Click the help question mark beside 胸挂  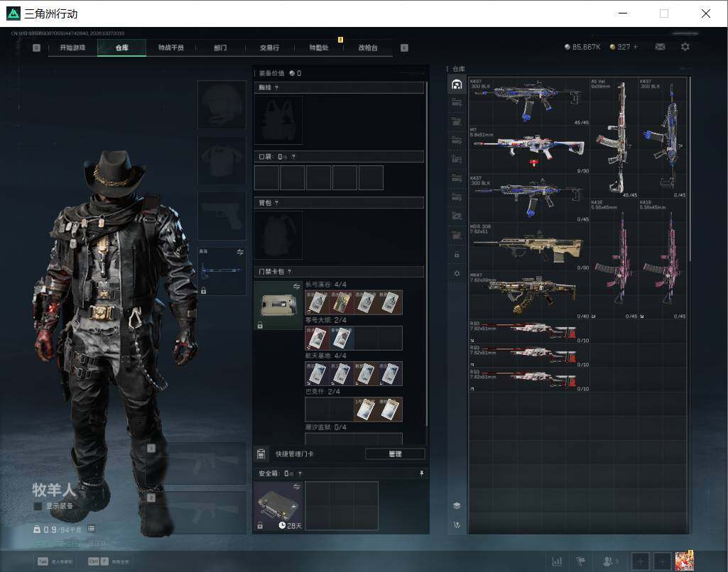(277, 88)
